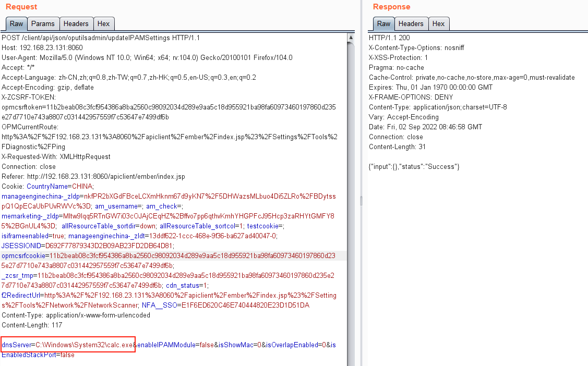Click the Vary: Accept-Encoding line
The width and height of the screenshot is (588, 366).
click(403, 117)
